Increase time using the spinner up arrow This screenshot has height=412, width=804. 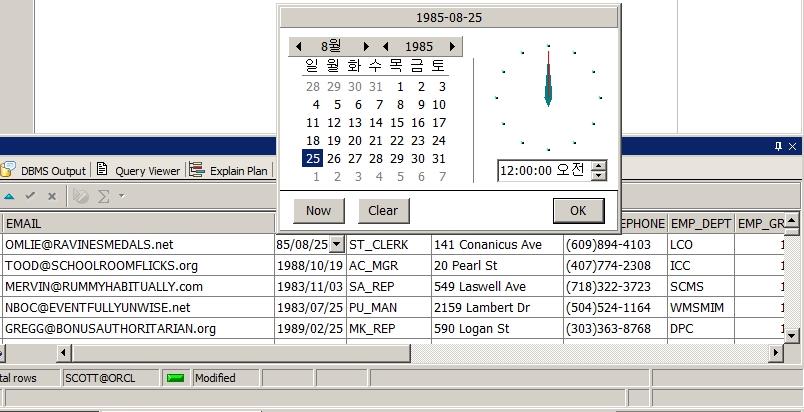point(599,165)
